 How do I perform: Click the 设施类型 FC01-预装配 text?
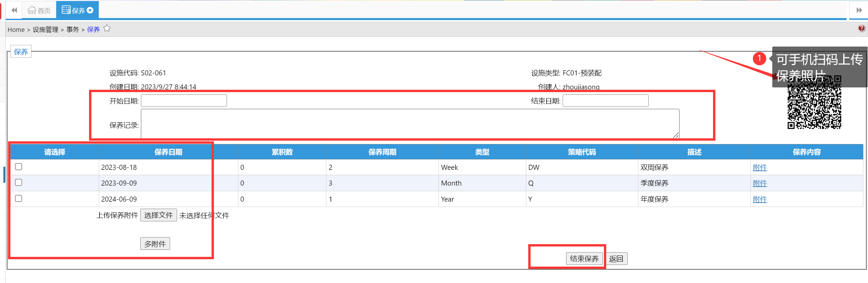[566, 73]
